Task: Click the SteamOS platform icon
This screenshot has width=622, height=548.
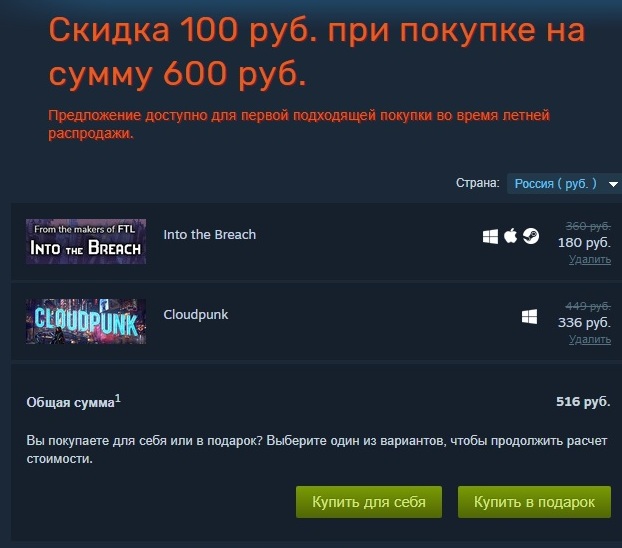Action: click(531, 236)
